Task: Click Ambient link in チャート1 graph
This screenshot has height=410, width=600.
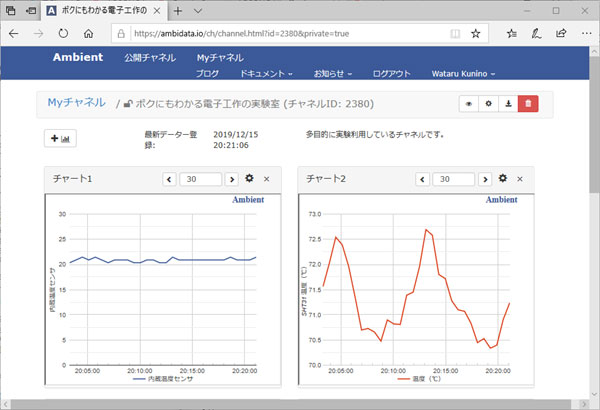Action: 248,200
